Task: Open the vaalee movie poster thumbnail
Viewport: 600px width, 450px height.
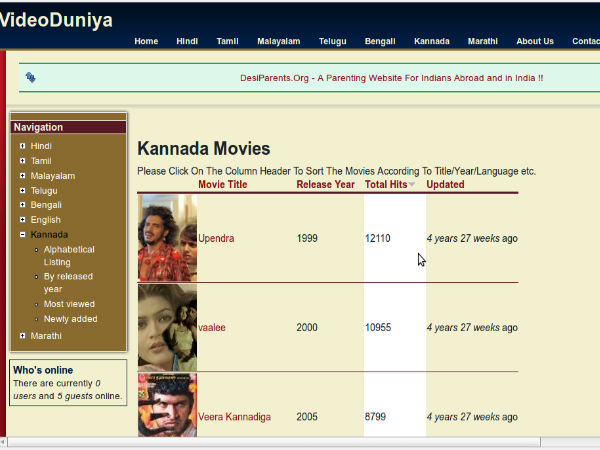Action: point(167,327)
